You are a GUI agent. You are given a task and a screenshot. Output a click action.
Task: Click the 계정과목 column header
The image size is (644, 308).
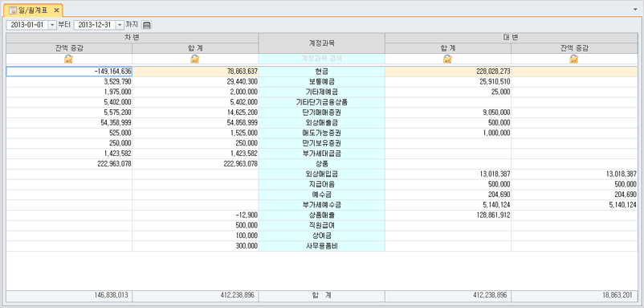321,43
